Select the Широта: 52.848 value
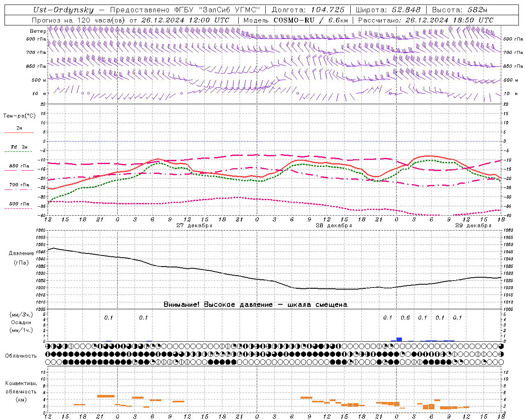Viewport: 525px width, 420px height. tap(388, 10)
